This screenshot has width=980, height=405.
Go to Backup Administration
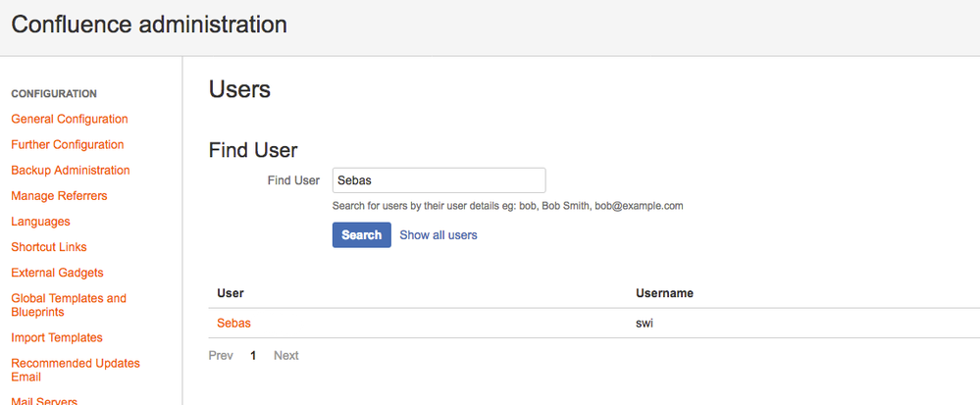coord(71,170)
